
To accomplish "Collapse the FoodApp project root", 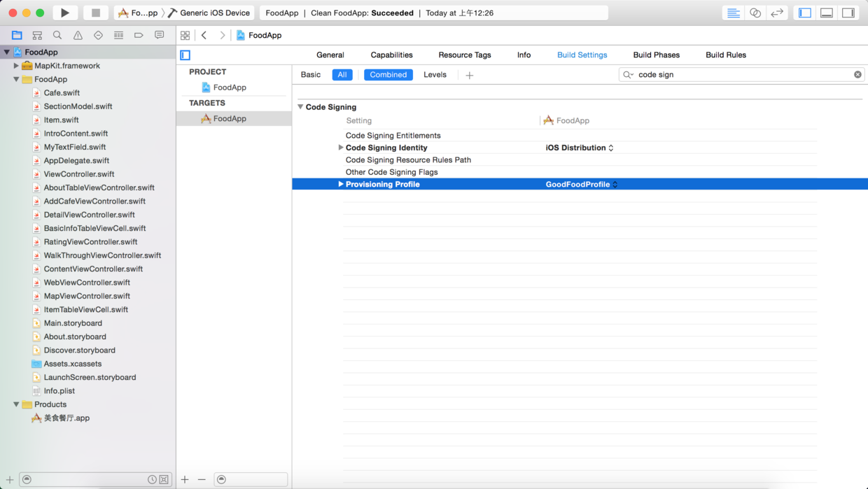I will coord(7,52).
